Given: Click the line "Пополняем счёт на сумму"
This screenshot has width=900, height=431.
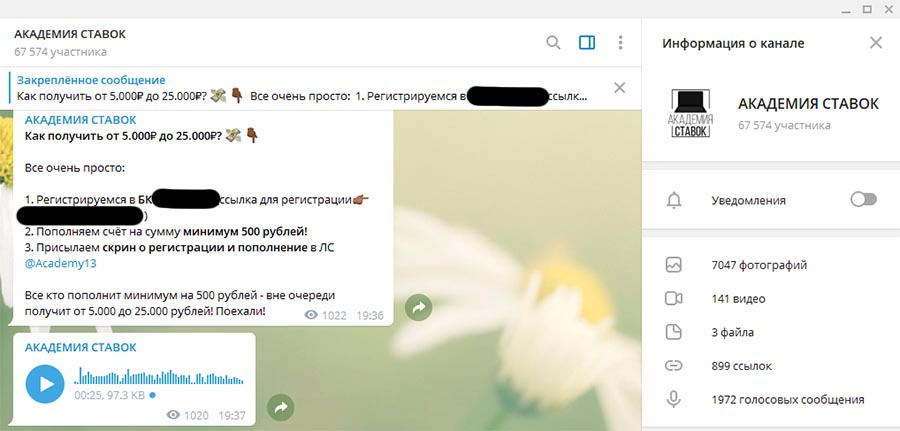Looking at the screenshot, I should pos(166,231).
